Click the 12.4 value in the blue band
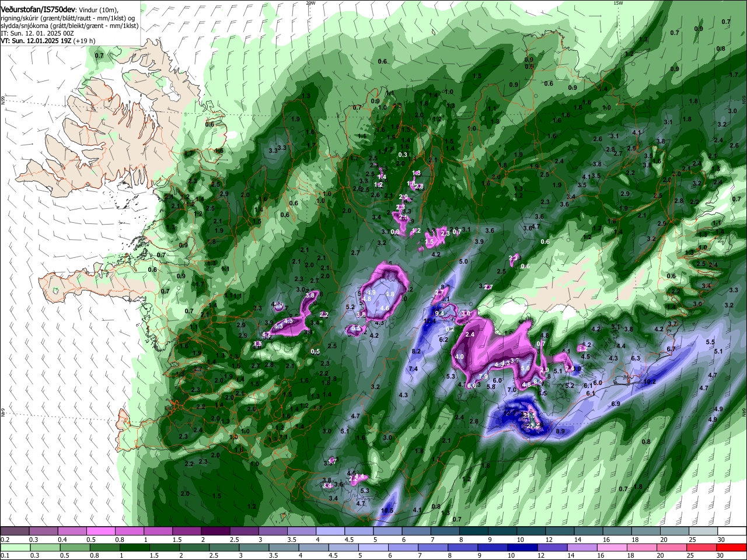The image size is (747, 560). (x=430, y=321)
